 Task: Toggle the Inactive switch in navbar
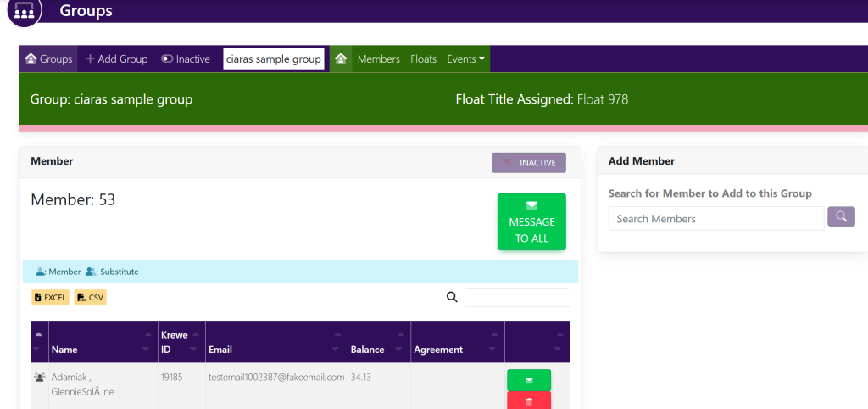click(186, 59)
